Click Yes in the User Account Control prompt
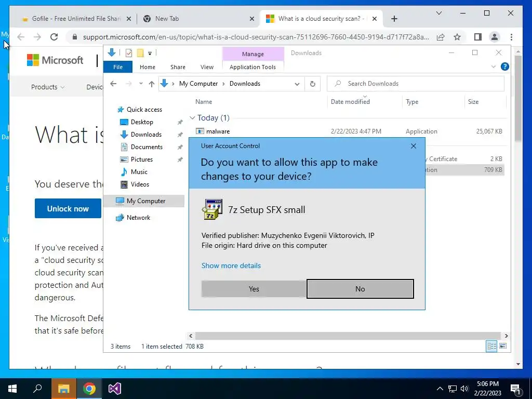Screen dimensions: 532x399 [254, 289]
